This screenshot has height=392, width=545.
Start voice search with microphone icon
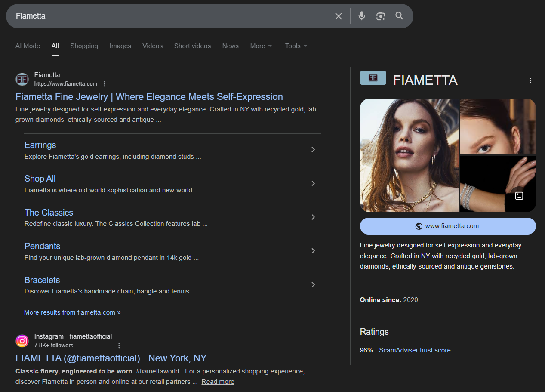pos(362,16)
